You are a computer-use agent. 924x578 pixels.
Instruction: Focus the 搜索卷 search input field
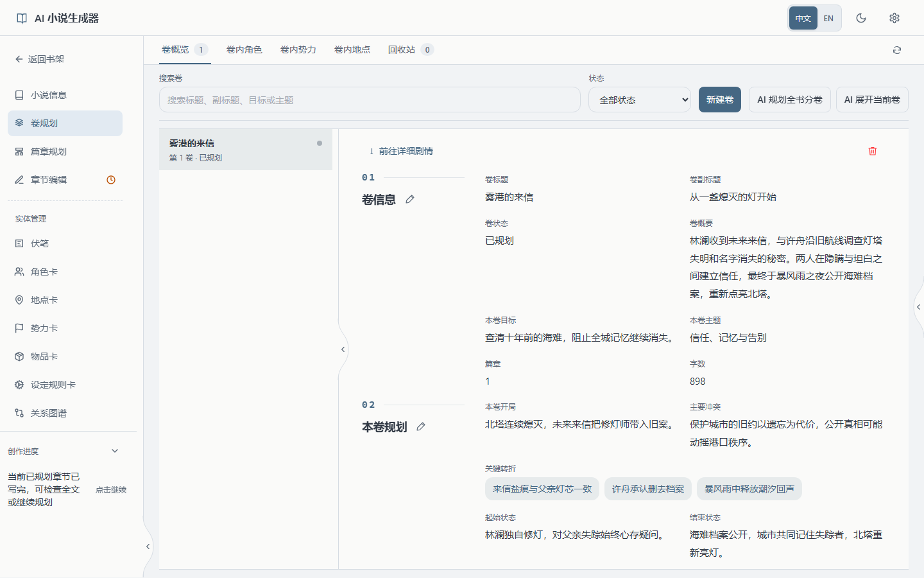coord(370,100)
